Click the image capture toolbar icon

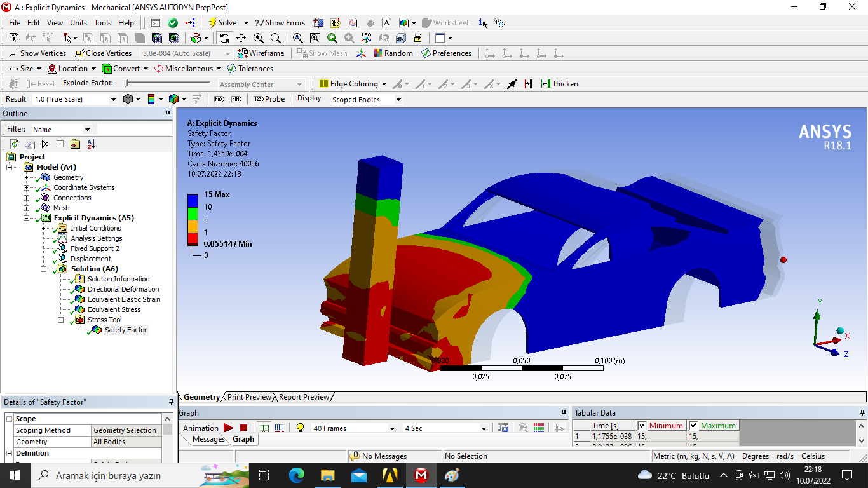click(x=404, y=23)
